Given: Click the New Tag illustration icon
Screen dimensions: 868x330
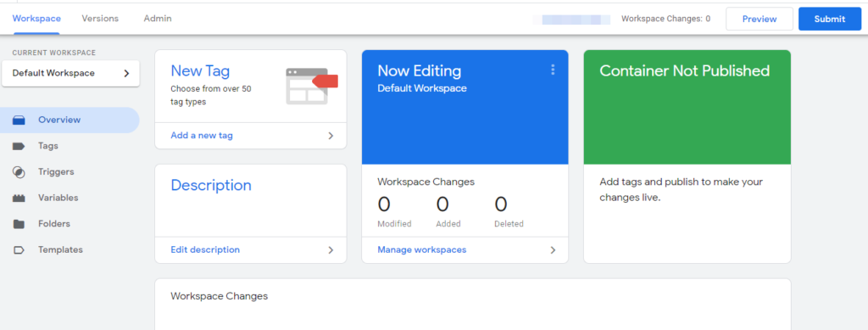Looking at the screenshot, I should 312,86.
